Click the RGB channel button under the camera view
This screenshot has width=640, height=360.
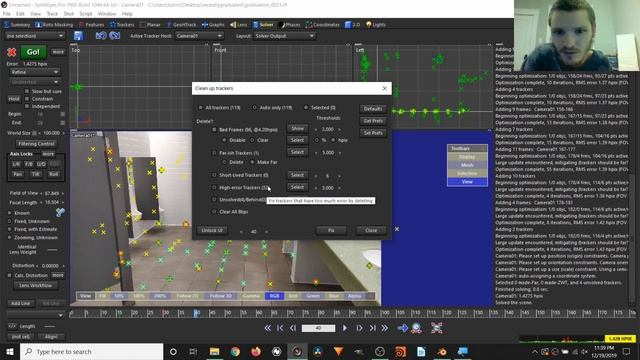click(x=274, y=296)
